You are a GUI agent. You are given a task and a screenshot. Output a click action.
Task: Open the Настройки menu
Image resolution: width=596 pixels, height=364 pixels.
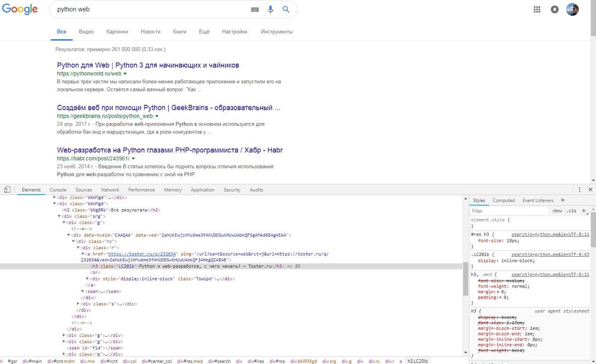coord(234,32)
